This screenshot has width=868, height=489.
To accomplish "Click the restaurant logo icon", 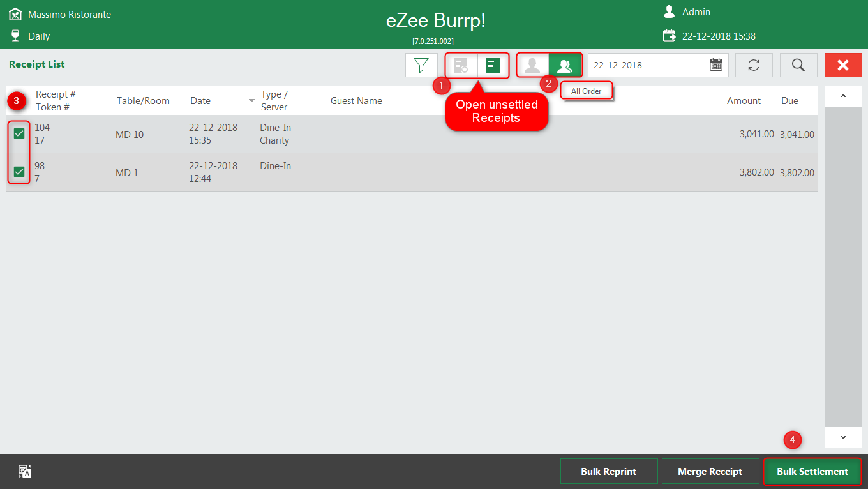I will [x=15, y=14].
